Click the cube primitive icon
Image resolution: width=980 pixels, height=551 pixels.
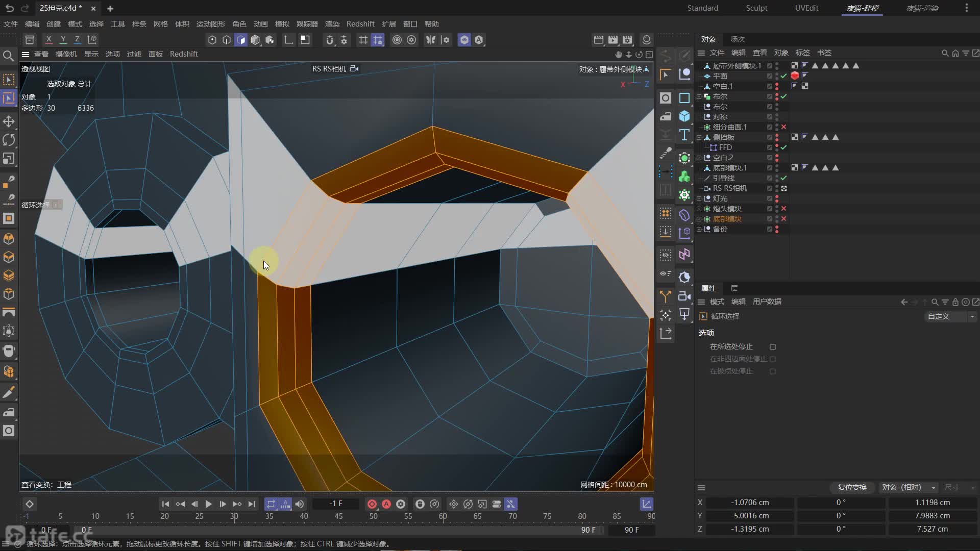click(x=684, y=116)
